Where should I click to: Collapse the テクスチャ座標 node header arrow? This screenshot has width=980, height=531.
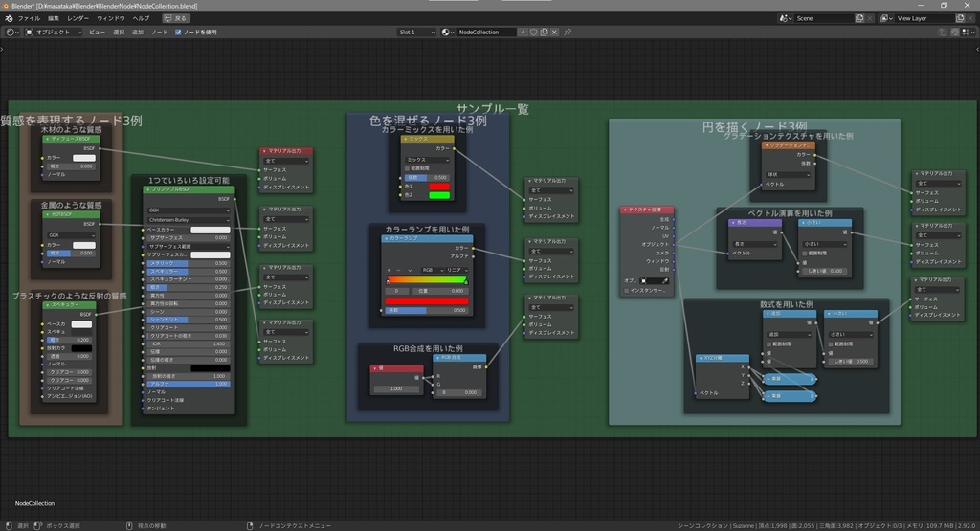[x=624, y=210]
